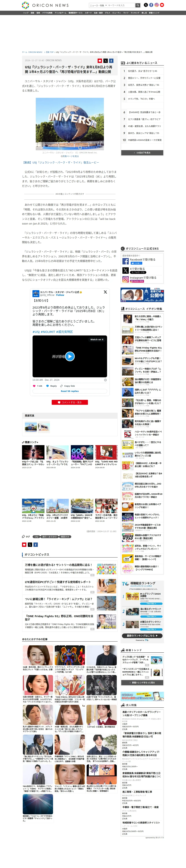Click 最新のランキングはこちら button
Viewport: 186px width, 868px height.
point(142,636)
